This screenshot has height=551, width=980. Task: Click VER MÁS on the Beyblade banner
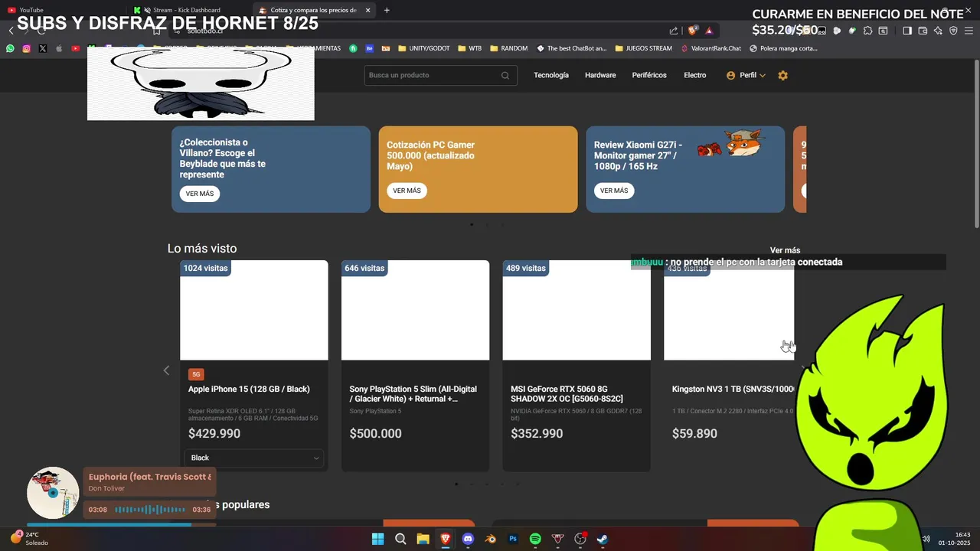pyautogui.click(x=200, y=194)
